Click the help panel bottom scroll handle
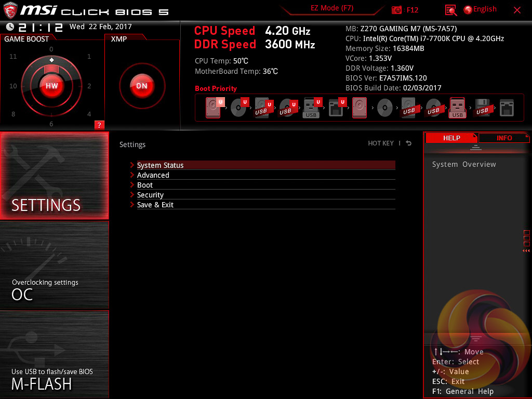 [476, 338]
